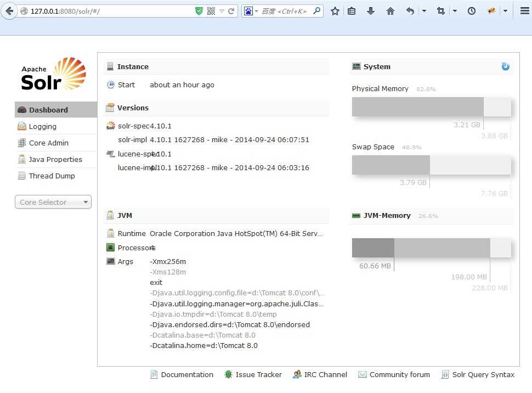532x393 pixels.
Task: Expand dropdown next to orange extension icon
Action: (x=506, y=11)
